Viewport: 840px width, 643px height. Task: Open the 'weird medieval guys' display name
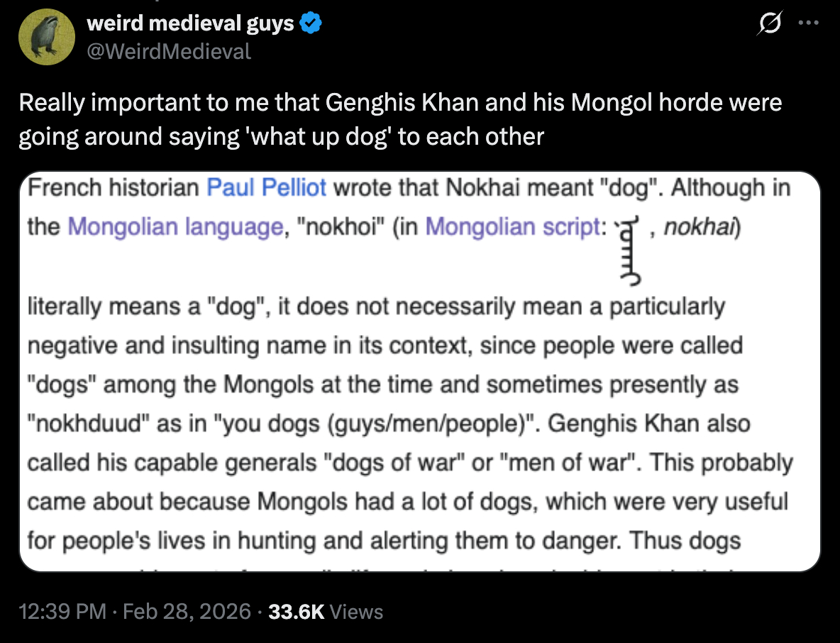(189, 24)
